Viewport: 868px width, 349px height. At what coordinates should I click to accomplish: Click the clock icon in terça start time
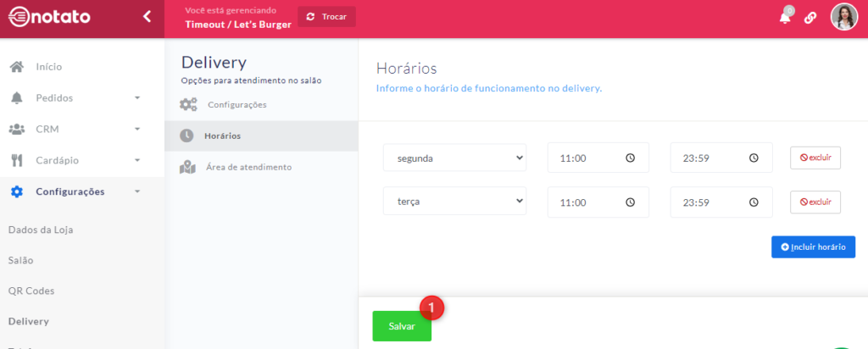point(630,202)
